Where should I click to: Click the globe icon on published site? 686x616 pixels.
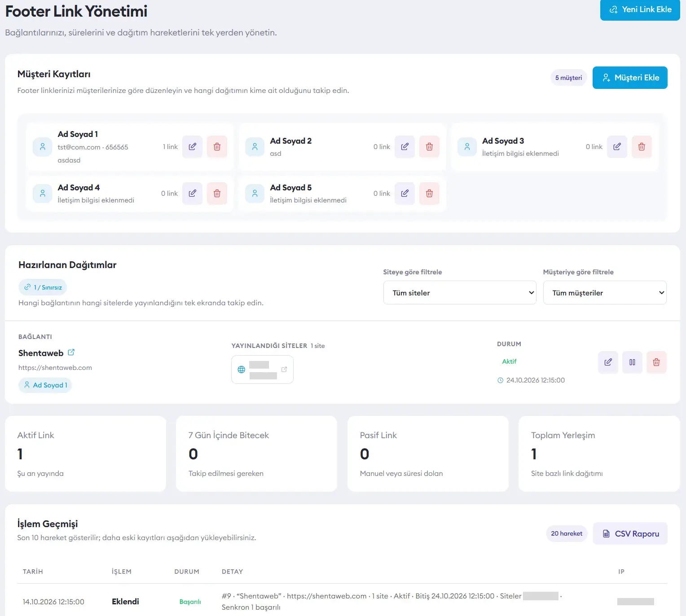click(242, 370)
